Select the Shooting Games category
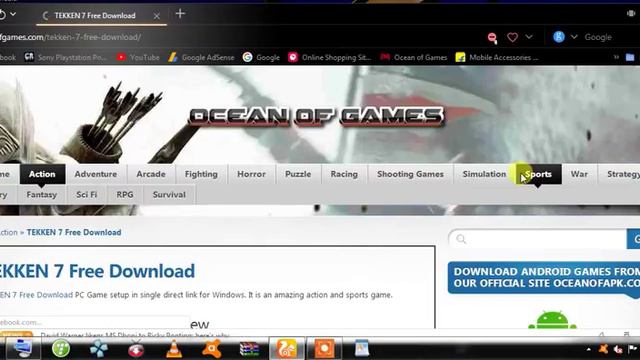 (x=410, y=174)
